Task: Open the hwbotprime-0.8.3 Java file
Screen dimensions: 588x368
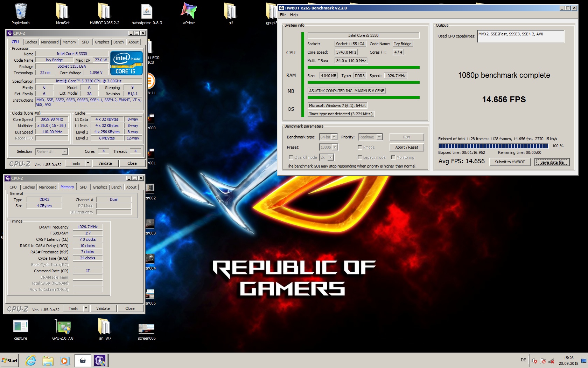Action: (147, 14)
